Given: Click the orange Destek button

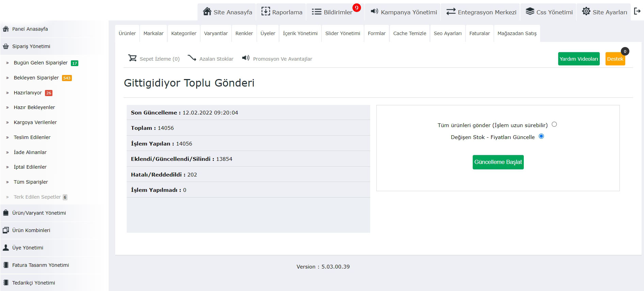Looking at the screenshot, I should click(x=615, y=59).
